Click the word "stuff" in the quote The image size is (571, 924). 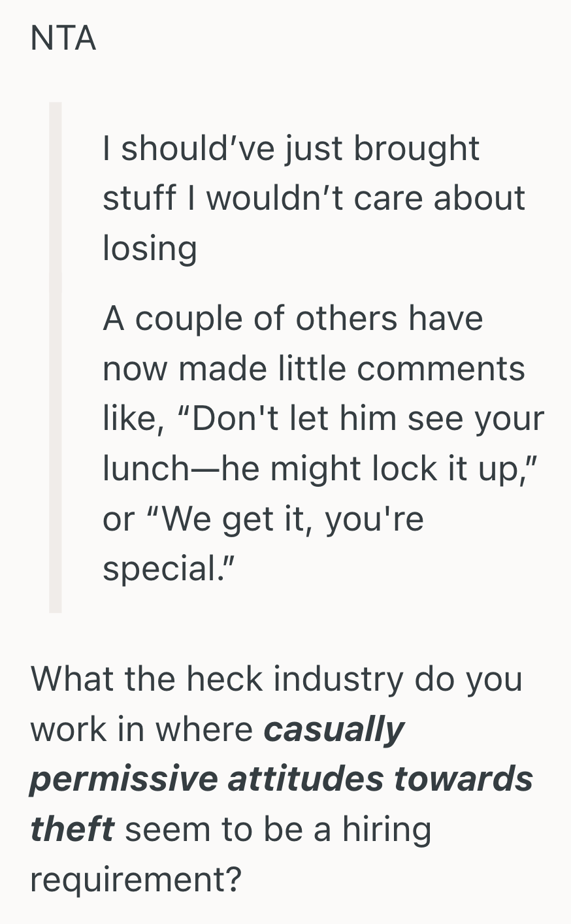point(140,198)
